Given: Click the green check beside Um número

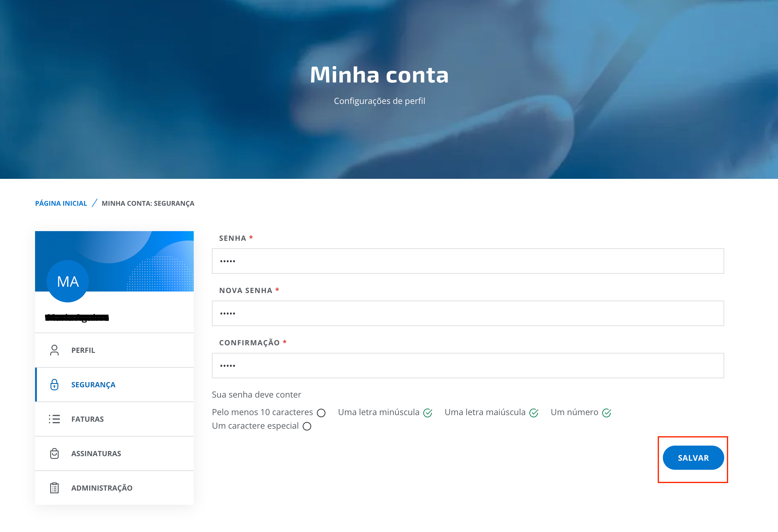Looking at the screenshot, I should coord(607,413).
